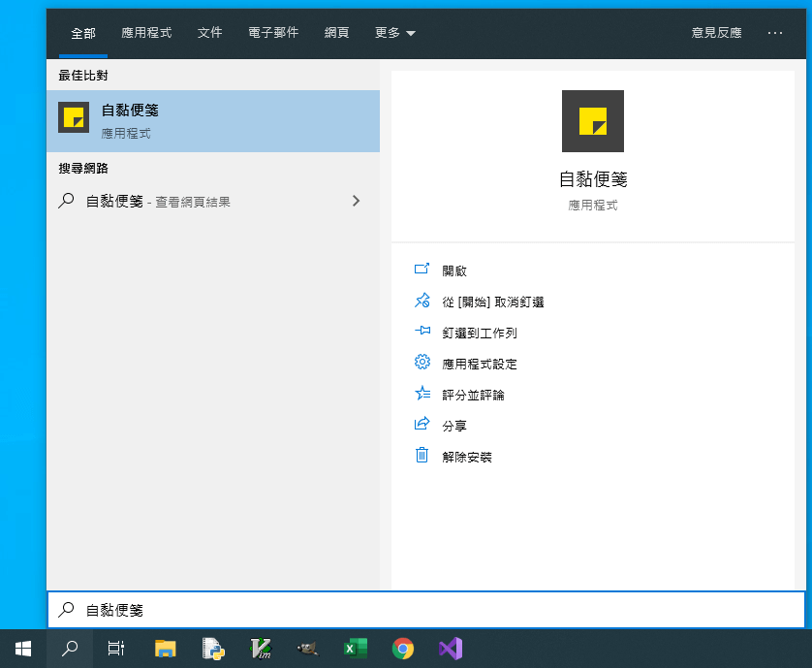812x668 pixels.
Task: Click the 自黏便箋 title in best match
Action: [x=130, y=110]
